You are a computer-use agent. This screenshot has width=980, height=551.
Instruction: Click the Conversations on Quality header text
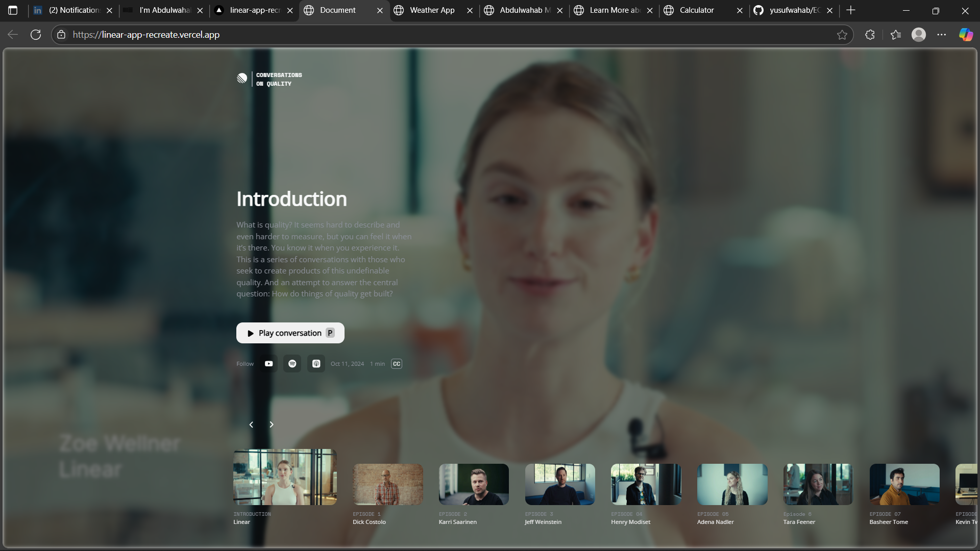coord(279,79)
